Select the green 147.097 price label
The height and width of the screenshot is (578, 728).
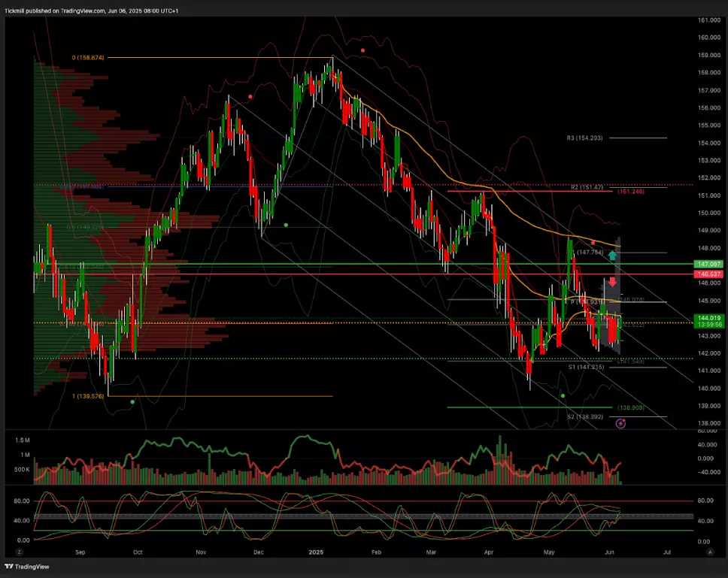(x=710, y=265)
